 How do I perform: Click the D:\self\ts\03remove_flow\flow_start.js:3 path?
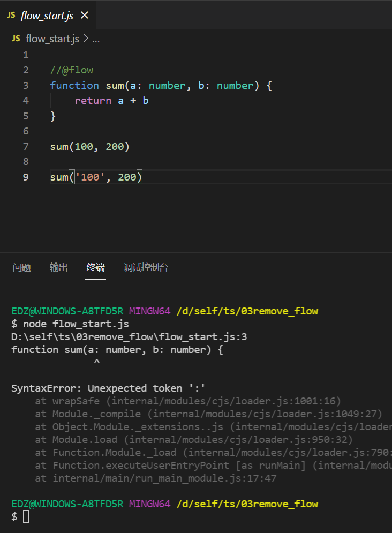[129, 337]
